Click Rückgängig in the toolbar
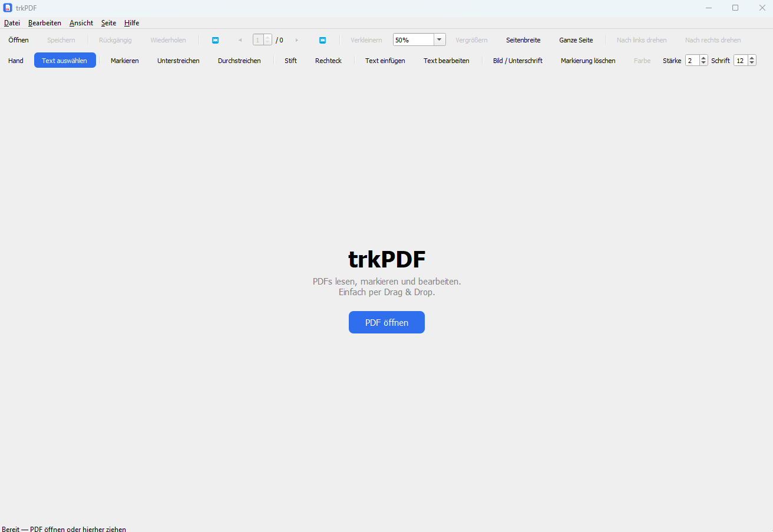Image resolution: width=773 pixels, height=532 pixels. (x=115, y=40)
